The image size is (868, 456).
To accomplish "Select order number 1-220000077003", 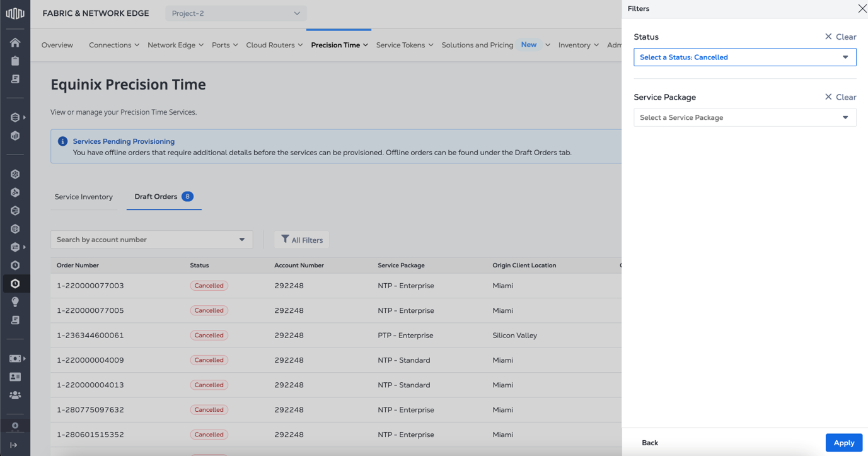I will (x=90, y=286).
